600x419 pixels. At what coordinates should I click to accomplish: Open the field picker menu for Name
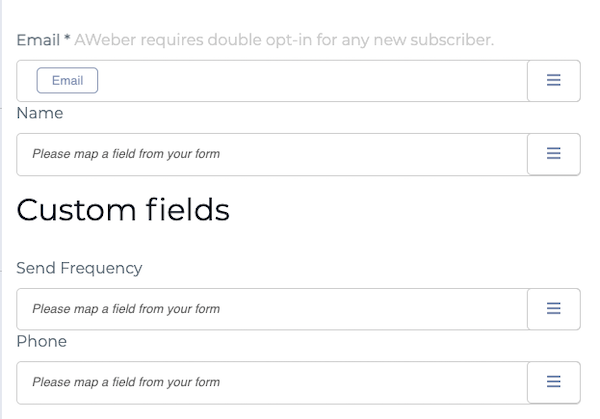point(553,154)
